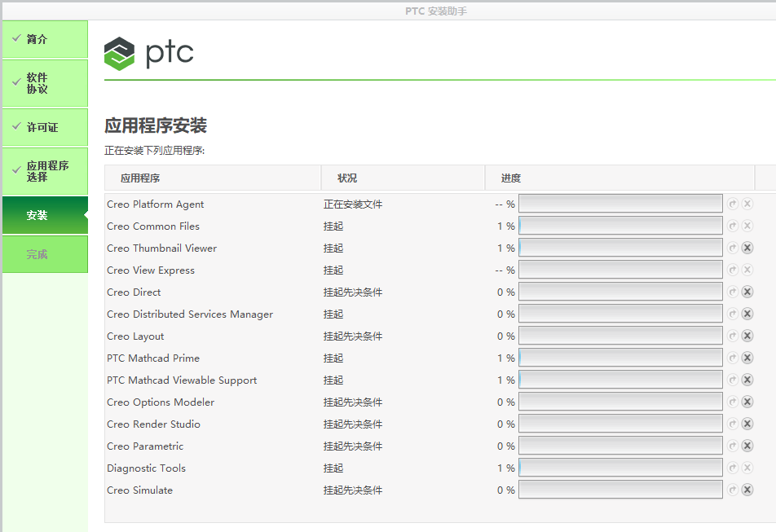Click retry icon for Creo Thumbnail Viewer

coord(733,248)
